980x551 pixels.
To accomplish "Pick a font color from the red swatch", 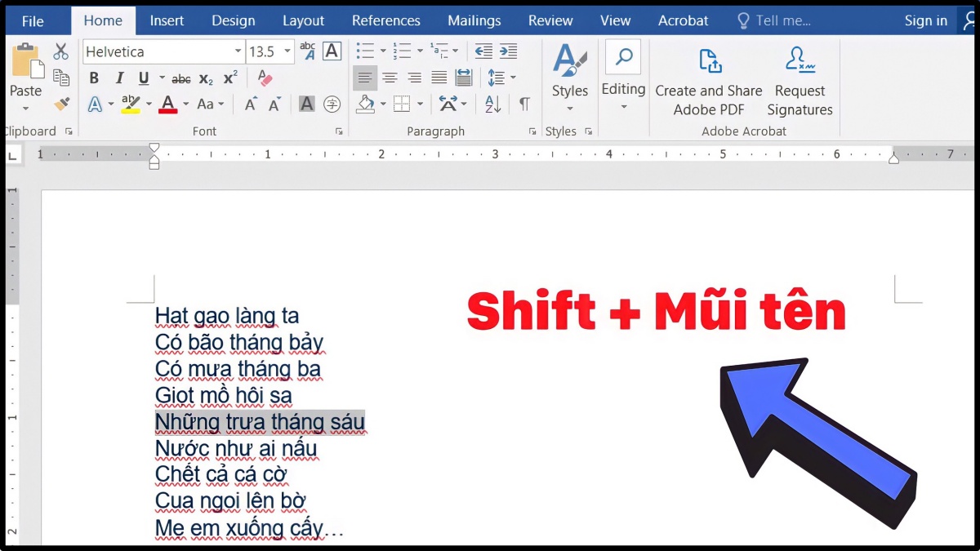I will click(167, 104).
